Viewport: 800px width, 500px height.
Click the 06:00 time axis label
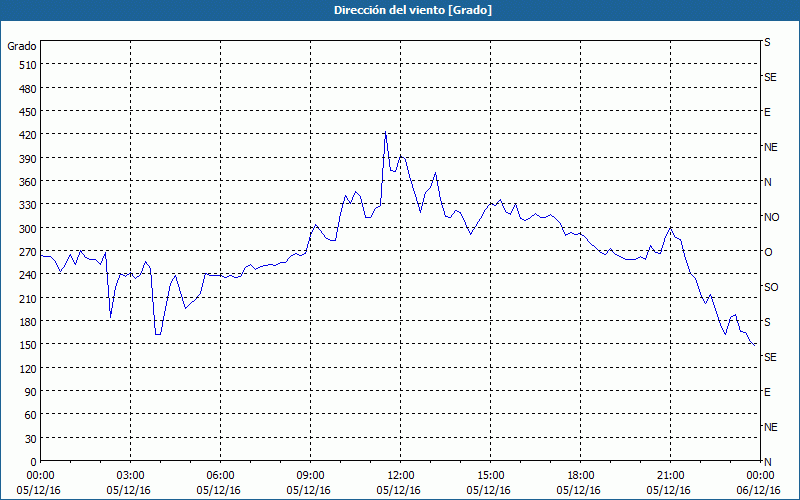[220, 476]
